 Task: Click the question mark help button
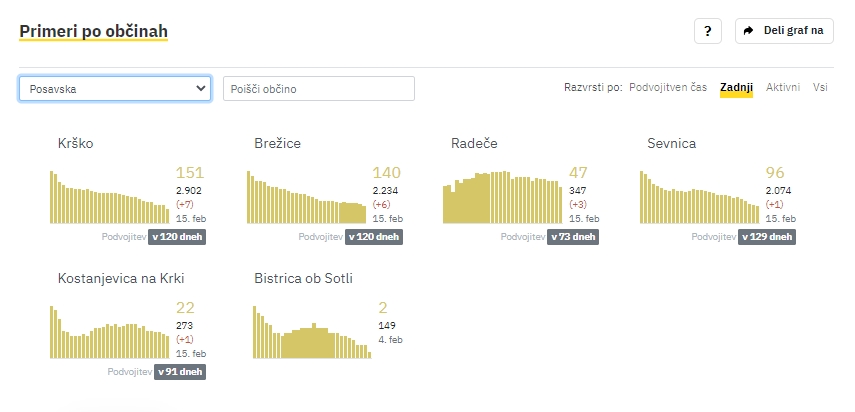[707, 31]
